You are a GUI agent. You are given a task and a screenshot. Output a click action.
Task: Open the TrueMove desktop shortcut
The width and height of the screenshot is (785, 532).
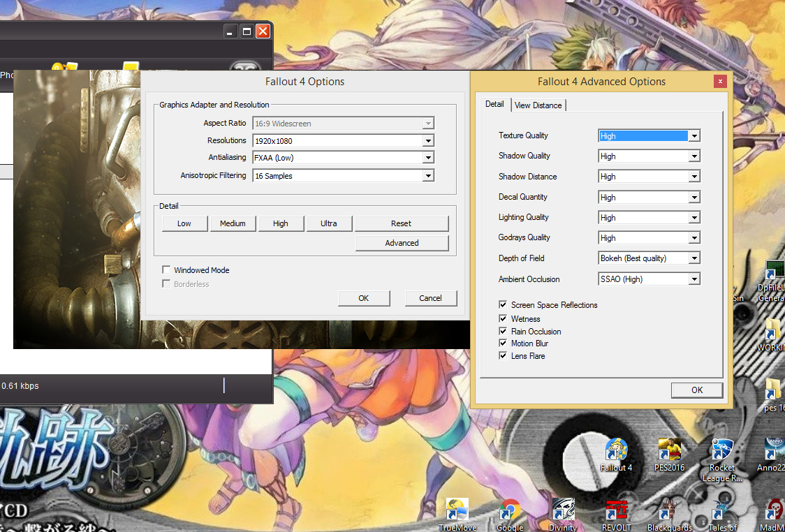(457, 515)
